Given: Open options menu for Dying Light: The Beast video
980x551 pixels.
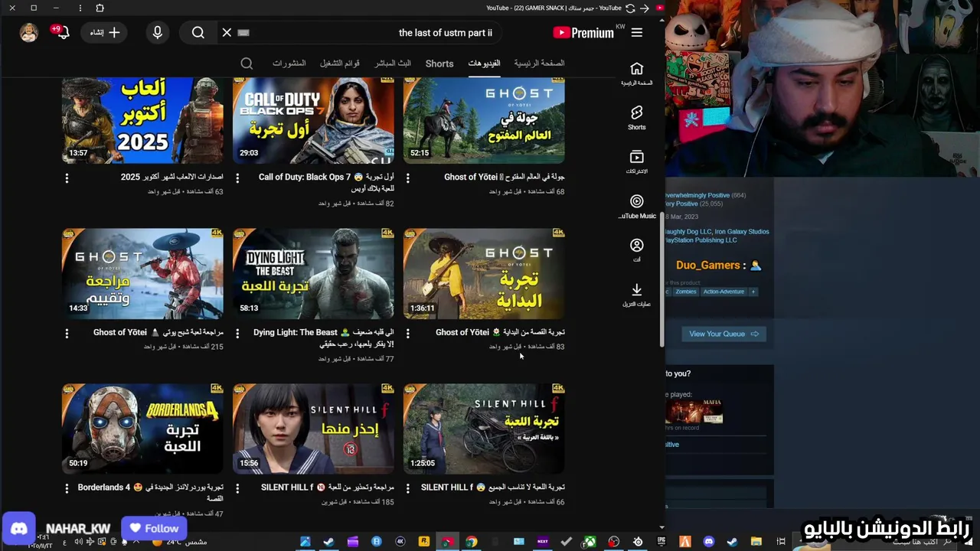Looking at the screenshot, I should click(237, 333).
